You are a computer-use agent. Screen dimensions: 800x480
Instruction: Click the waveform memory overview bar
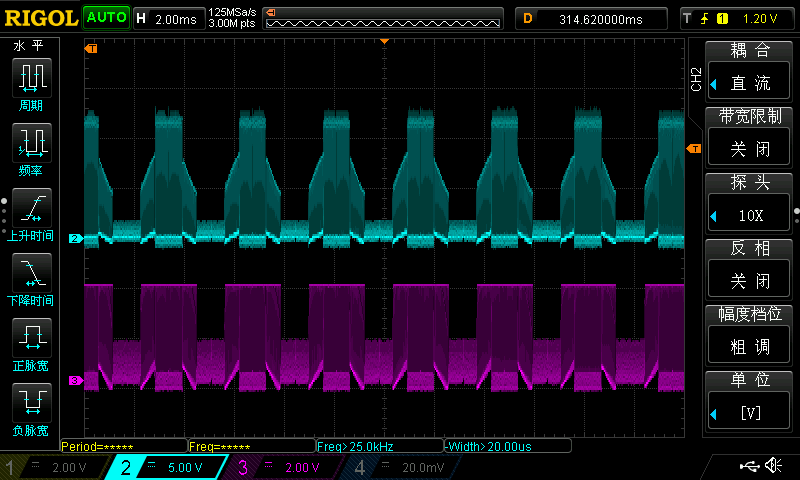(383, 19)
